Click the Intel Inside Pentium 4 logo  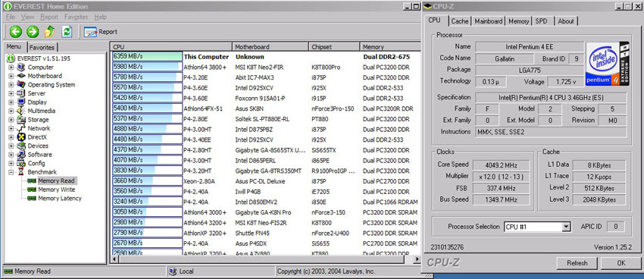point(608,63)
